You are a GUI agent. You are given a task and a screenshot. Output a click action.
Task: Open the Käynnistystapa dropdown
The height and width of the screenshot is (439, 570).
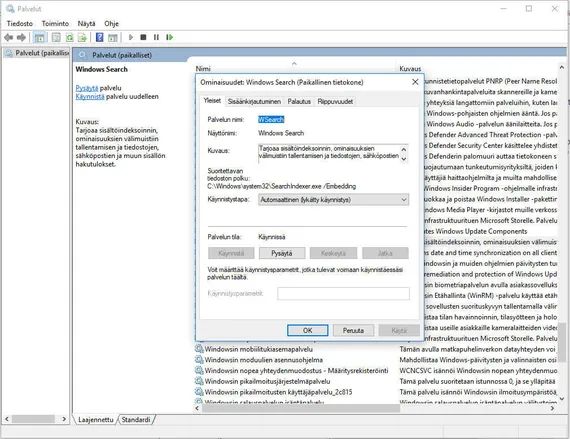point(333,200)
